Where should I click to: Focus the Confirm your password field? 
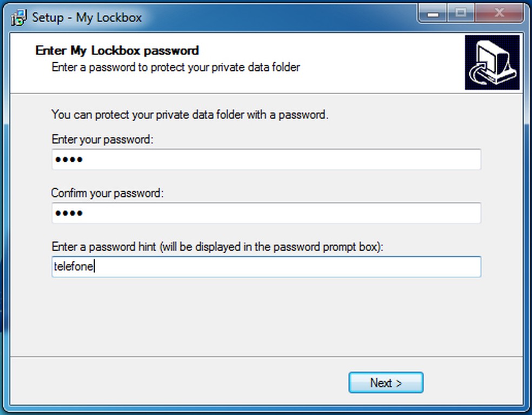tap(266, 213)
